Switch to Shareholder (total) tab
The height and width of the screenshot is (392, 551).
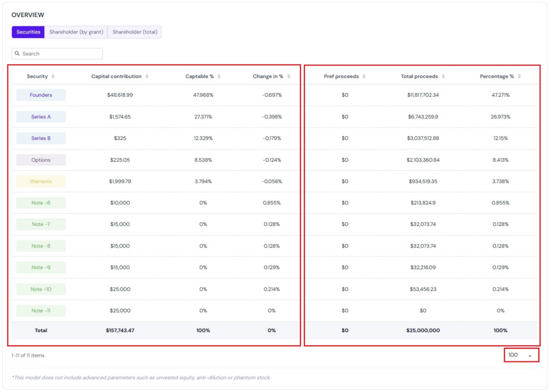coord(134,32)
